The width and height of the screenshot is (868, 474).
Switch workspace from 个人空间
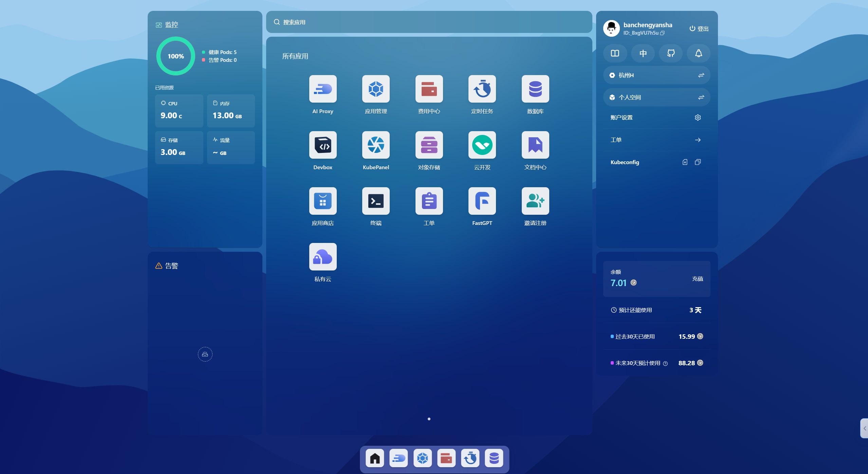[x=701, y=98]
